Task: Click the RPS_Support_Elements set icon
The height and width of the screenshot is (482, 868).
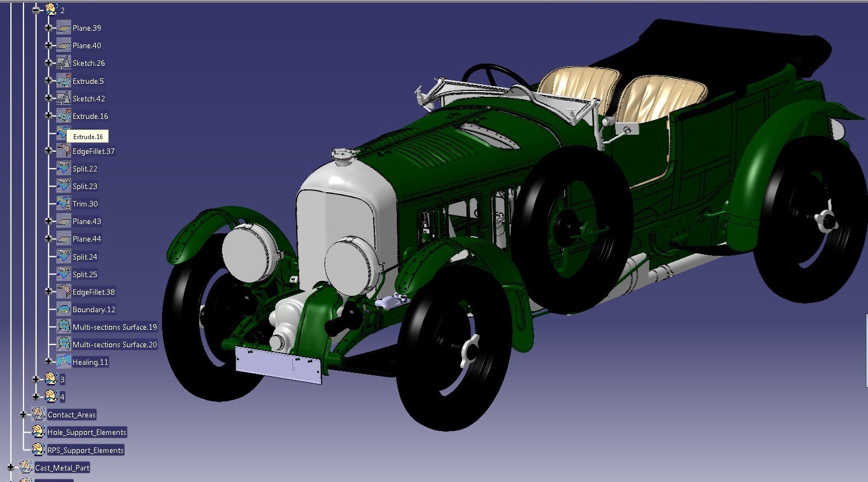Action: pyautogui.click(x=38, y=449)
